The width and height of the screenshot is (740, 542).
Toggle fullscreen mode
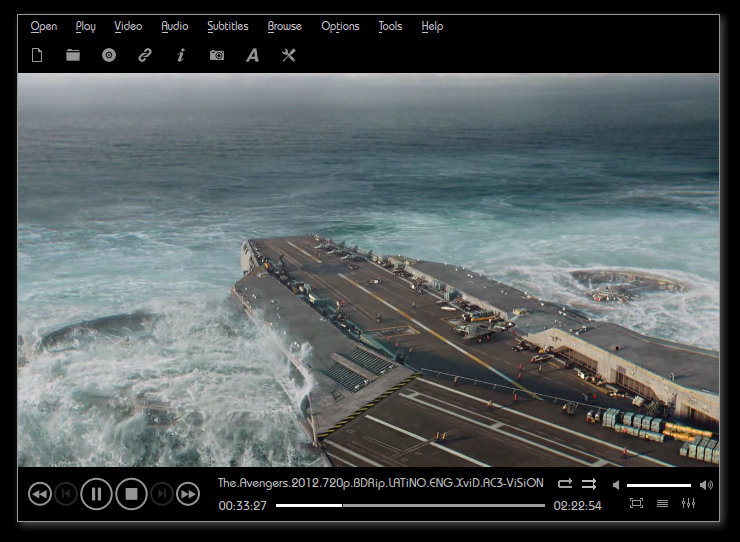[637, 503]
